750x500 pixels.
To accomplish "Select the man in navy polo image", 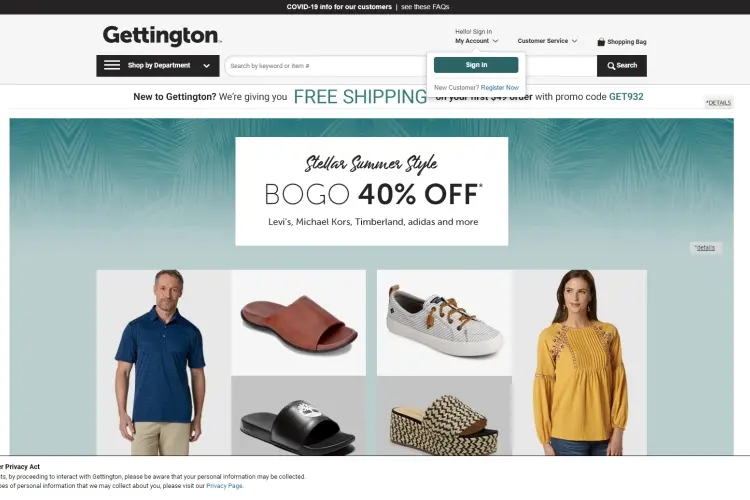I will [164, 362].
